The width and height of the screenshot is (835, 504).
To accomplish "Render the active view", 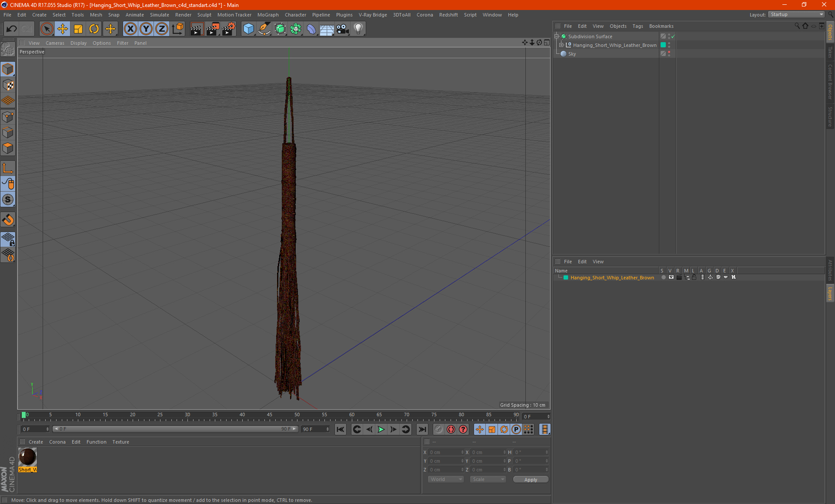I will coord(197,29).
